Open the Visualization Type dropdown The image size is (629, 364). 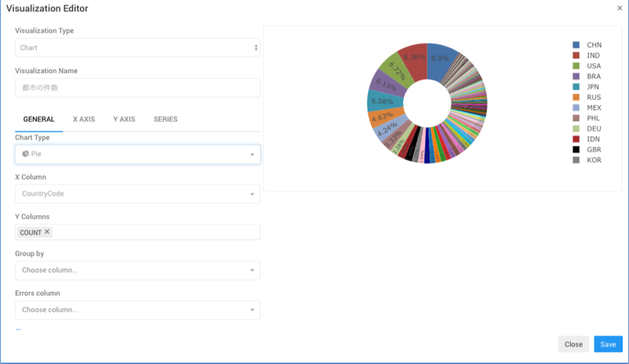pyautogui.click(x=138, y=48)
